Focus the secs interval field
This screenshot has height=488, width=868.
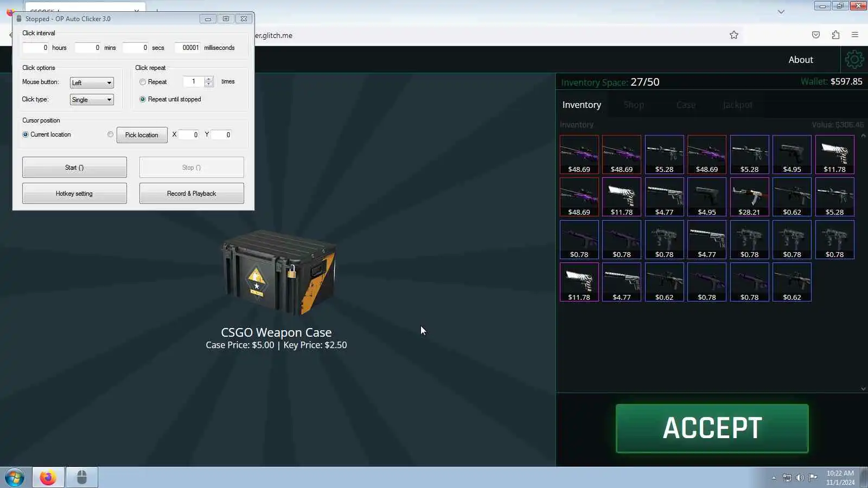[x=136, y=48]
